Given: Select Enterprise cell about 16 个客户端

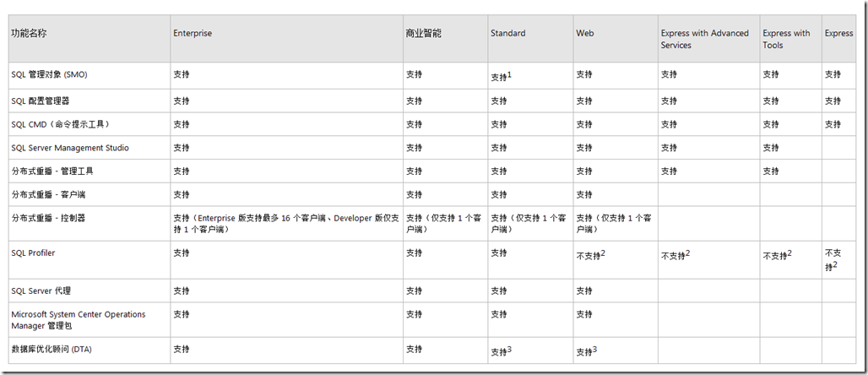Looking at the screenshot, I should (286, 224).
